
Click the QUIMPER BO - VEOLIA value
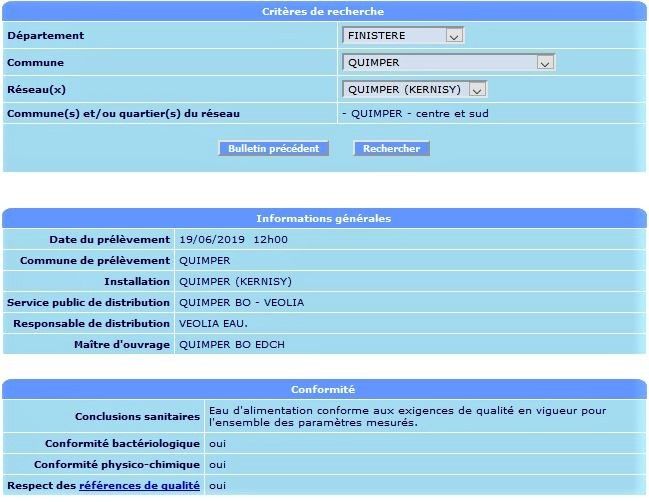click(242, 303)
